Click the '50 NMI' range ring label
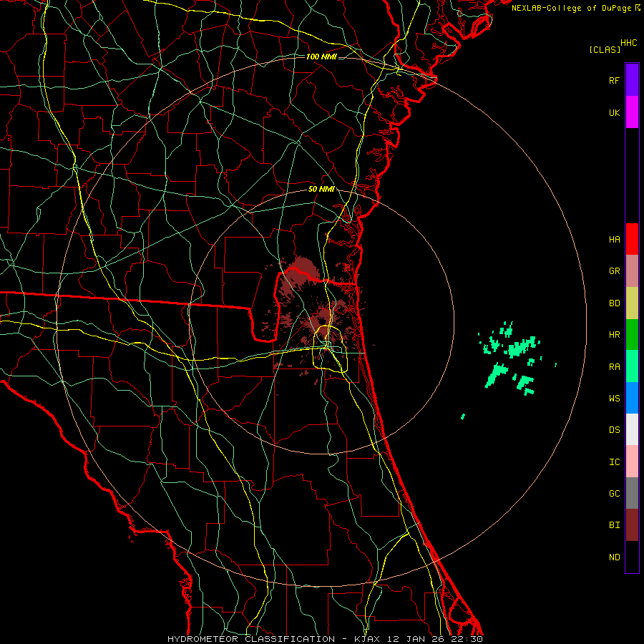Screen dimensions: 644x644 (x=321, y=189)
